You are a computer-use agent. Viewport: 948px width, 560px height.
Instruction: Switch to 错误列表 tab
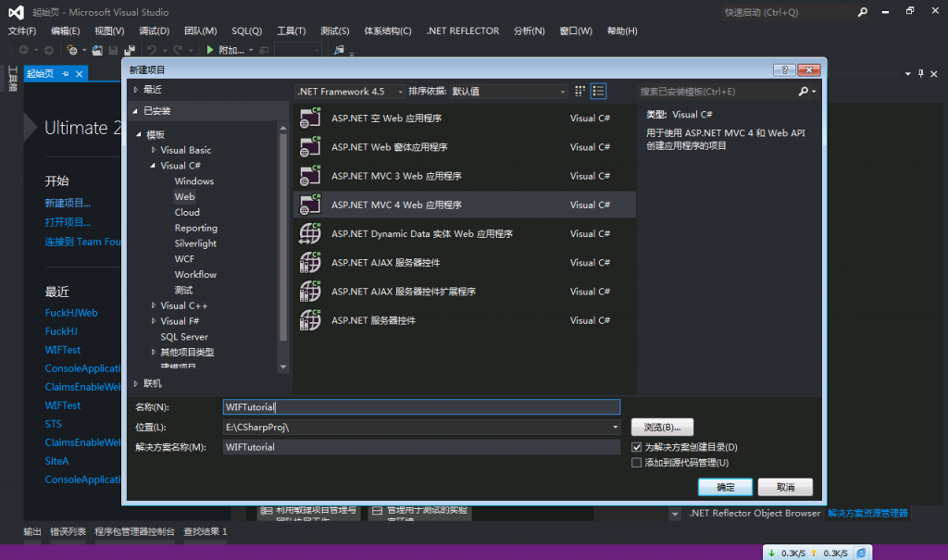click(x=68, y=531)
